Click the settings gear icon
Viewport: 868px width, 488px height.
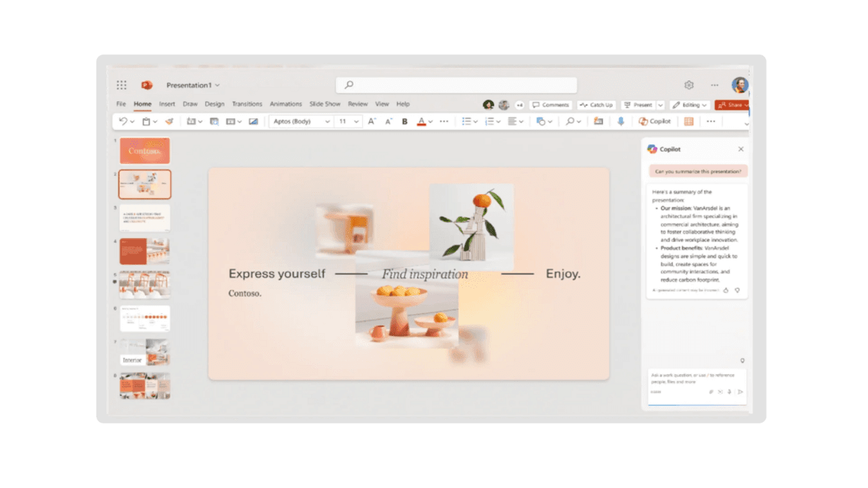click(x=689, y=85)
